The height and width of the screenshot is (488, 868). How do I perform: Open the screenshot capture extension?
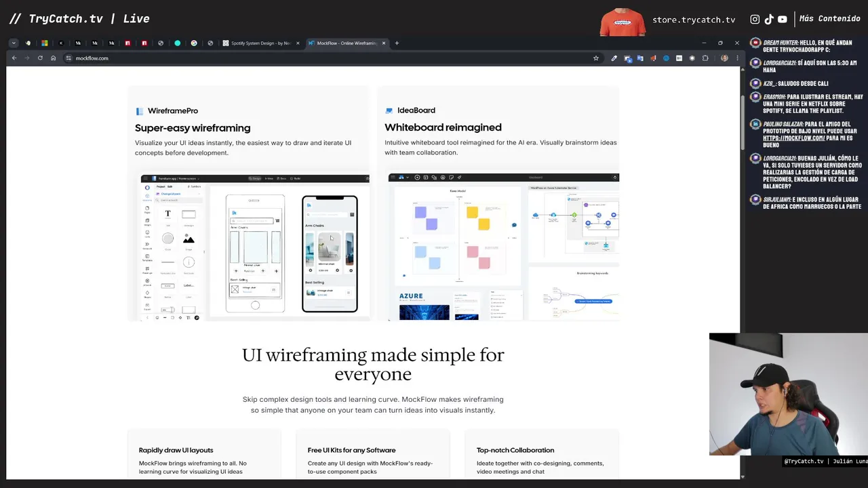[x=627, y=58]
